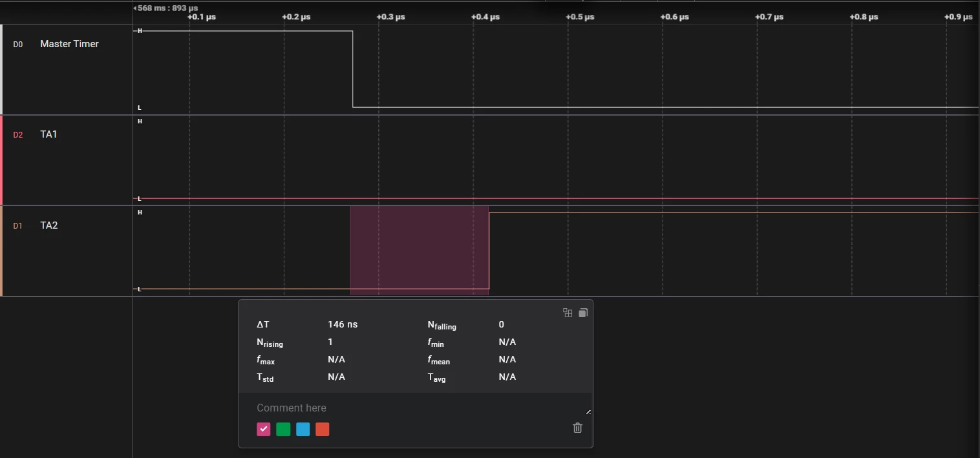Click the D0 channel identifier
Viewport: 980px width, 458px height.
[x=18, y=45]
